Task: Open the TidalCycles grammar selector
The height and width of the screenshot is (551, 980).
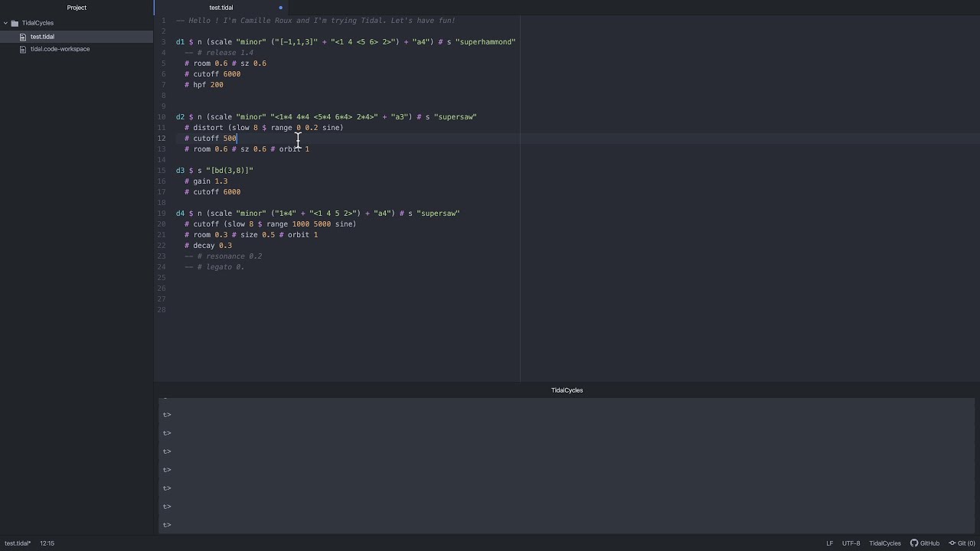Action: click(x=884, y=543)
